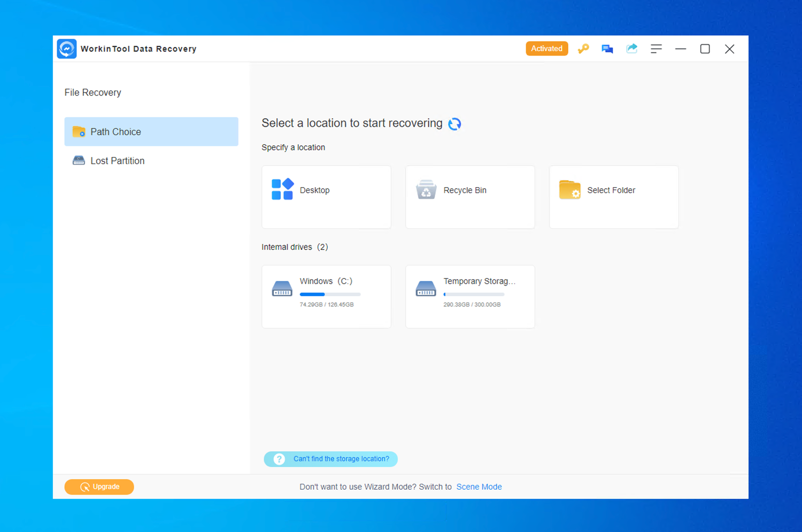The height and width of the screenshot is (532, 802).
Task: Click the "Temporary Storag..." drive name
Action: click(x=480, y=281)
